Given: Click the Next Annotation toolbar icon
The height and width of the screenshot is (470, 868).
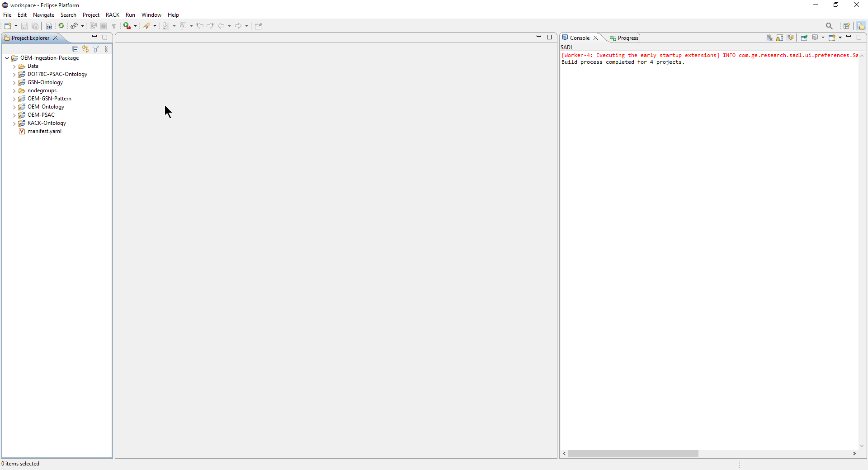Looking at the screenshot, I should tap(166, 26).
